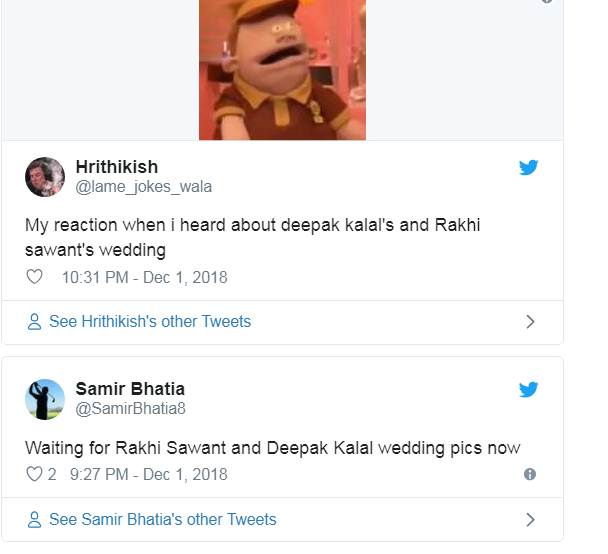Open the info icon on Samir Bhatia's tweet
Viewport: 608px width, 554px height.
[530, 474]
